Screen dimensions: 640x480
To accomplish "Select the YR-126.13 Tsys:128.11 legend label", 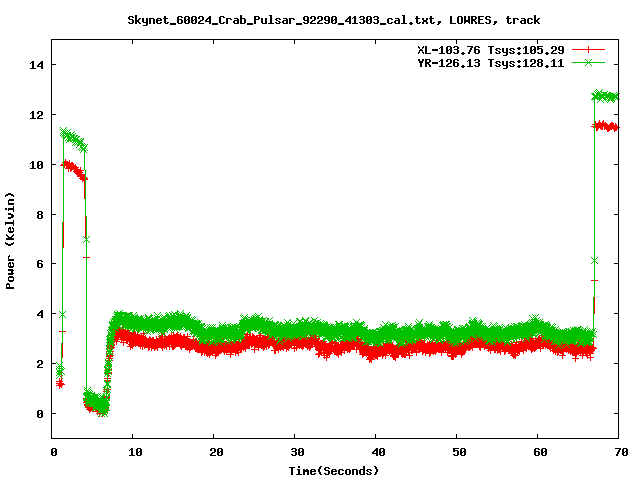I will (x=491, y=63).
